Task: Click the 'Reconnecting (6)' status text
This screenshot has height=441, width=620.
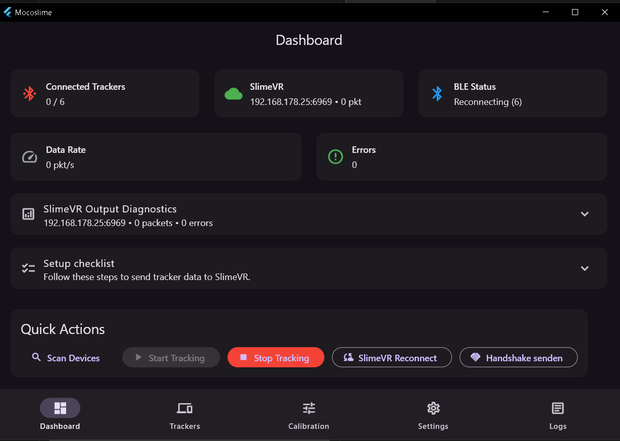Action: point(488,102)
